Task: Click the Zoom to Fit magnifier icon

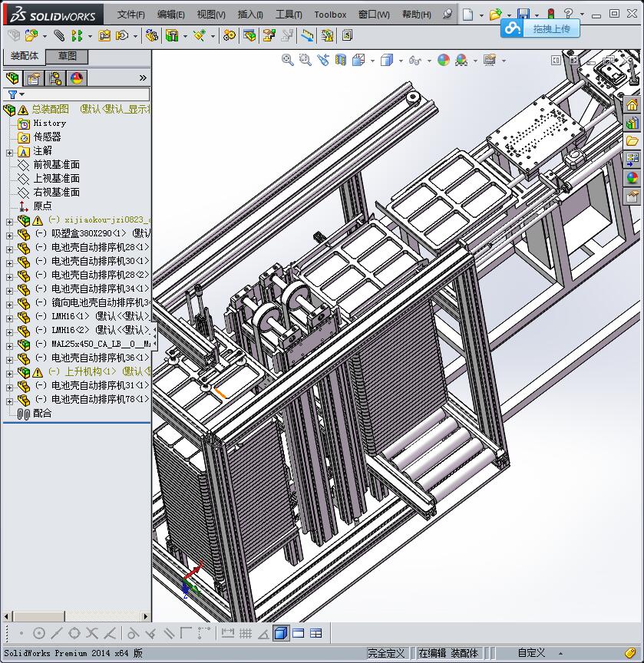Action: point(288,60)
